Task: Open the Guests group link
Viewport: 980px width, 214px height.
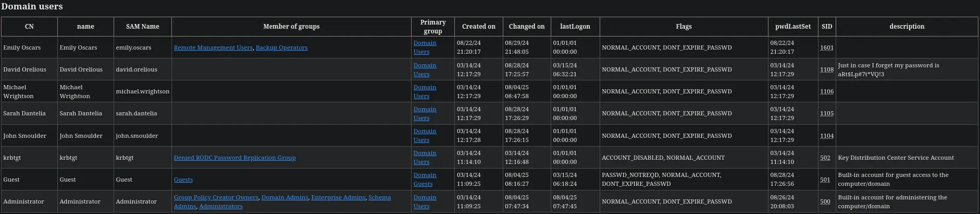Action: [x=183, y=180]
